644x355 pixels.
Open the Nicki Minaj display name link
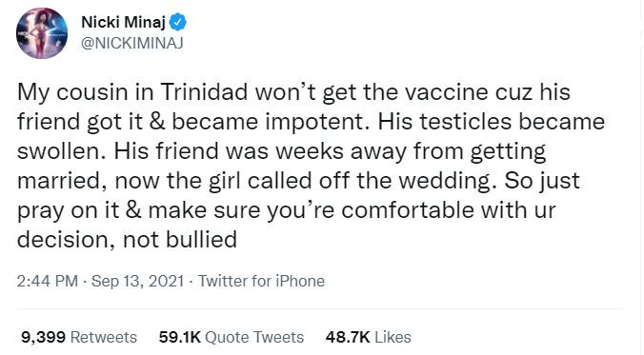123,22
